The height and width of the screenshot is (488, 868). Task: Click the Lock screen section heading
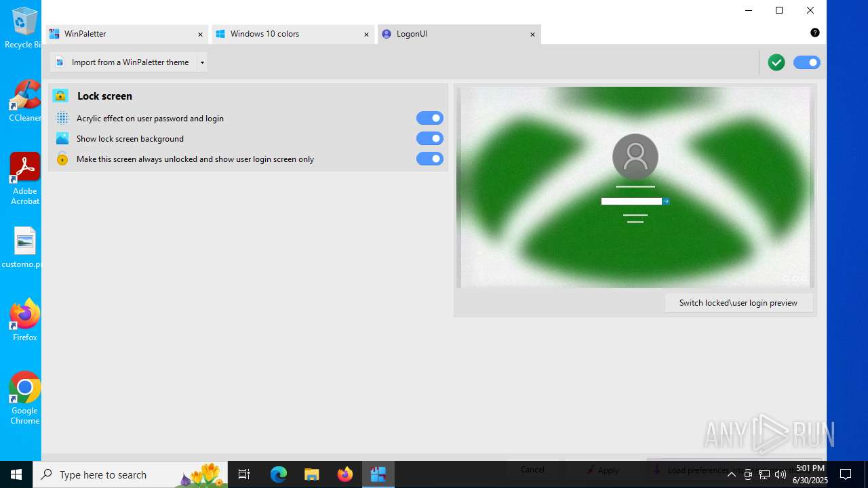104,96
